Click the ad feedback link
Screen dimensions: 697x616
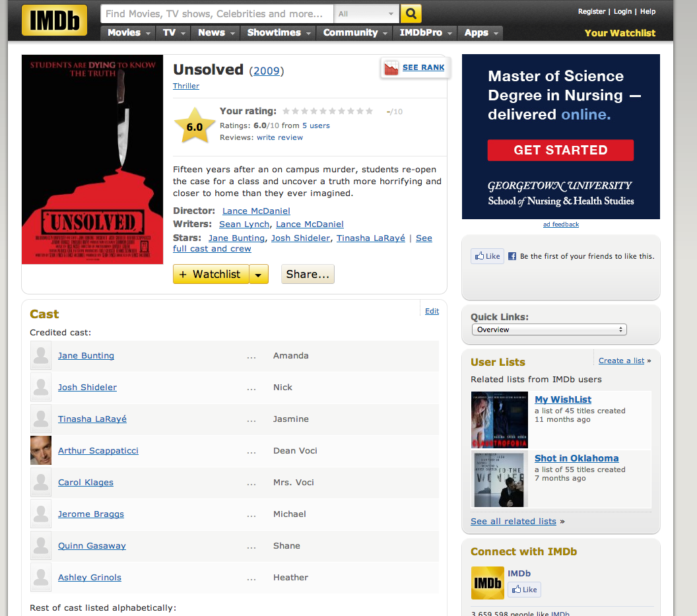point(561,224)
